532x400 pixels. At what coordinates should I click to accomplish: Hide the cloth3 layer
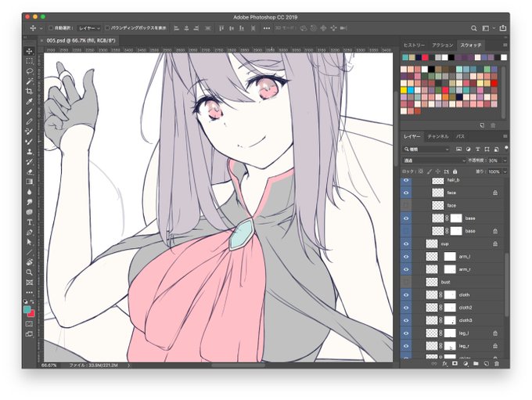(x=406, y=320)
